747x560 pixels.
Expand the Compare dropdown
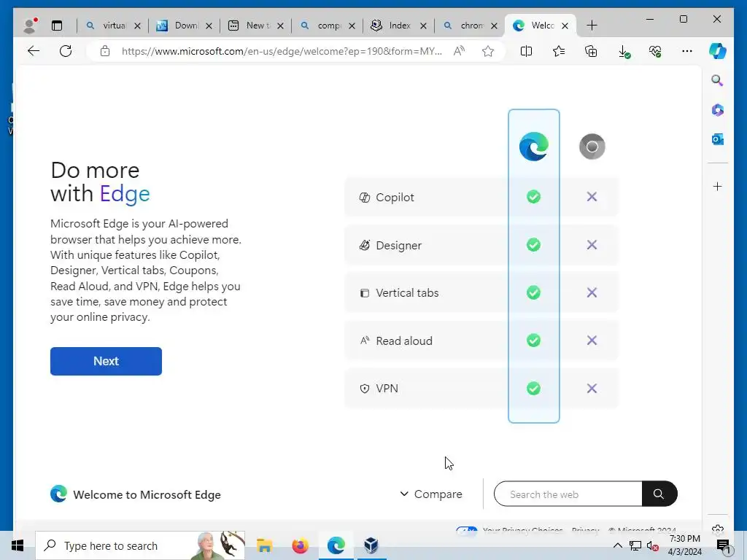[x=431, y=494]
